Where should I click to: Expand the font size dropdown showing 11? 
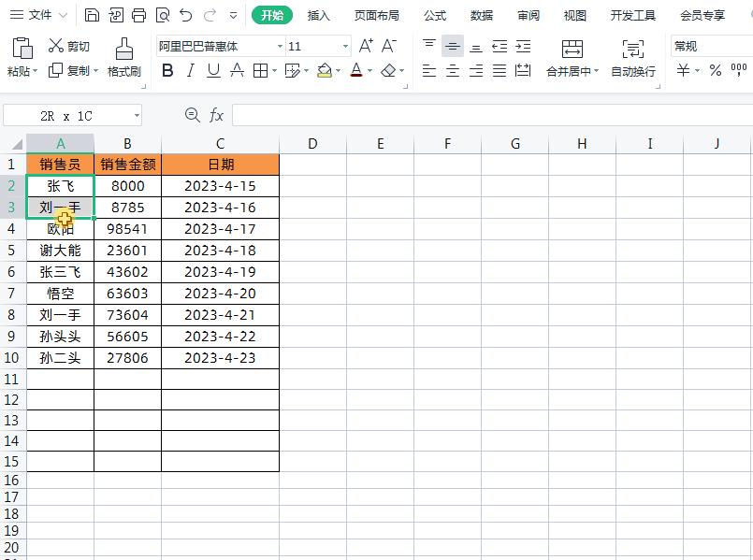pos(343,45)
